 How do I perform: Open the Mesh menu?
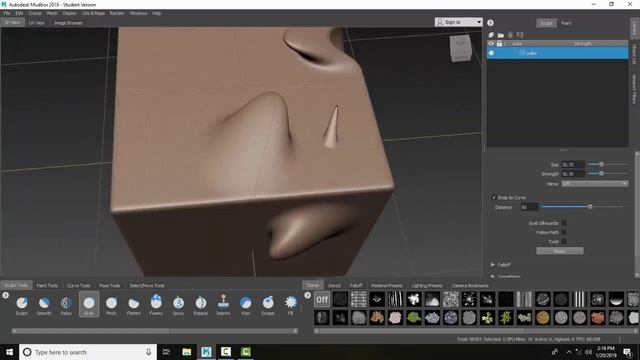(52, 13)
